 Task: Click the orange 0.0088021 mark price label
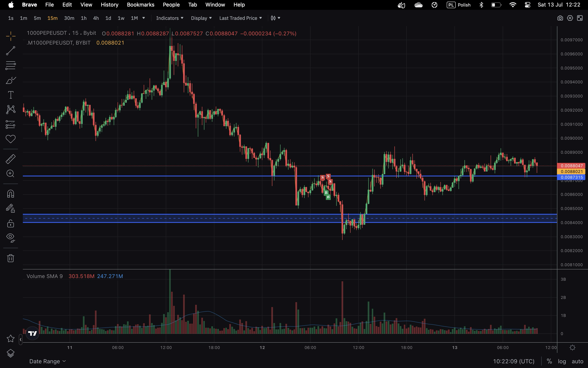coord(571,172)
